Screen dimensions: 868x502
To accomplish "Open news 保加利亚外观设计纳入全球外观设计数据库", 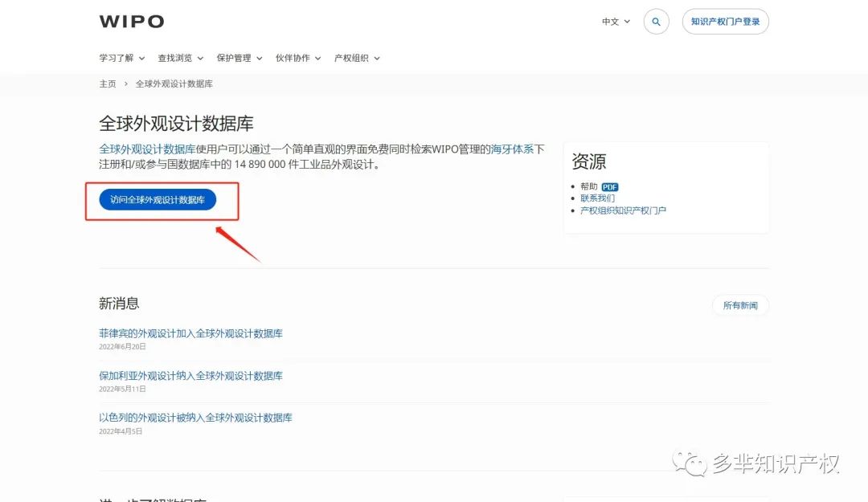I will [x=190, y=375].
